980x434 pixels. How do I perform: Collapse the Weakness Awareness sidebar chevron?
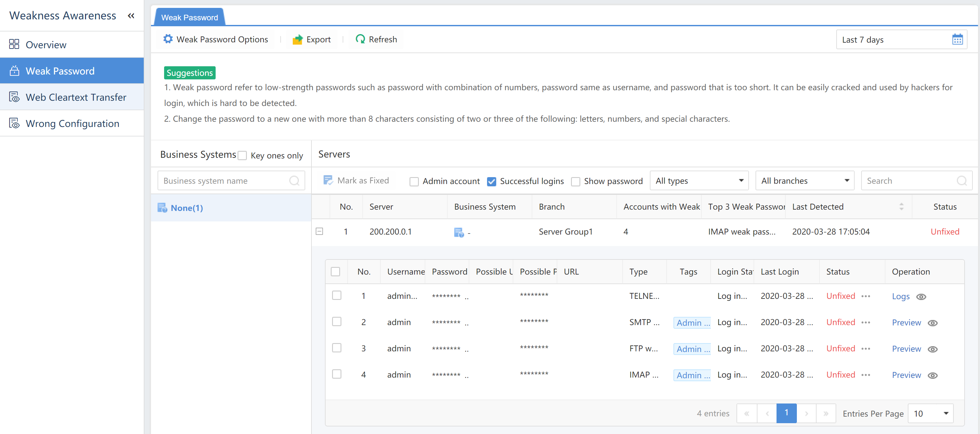pos(131,16)
